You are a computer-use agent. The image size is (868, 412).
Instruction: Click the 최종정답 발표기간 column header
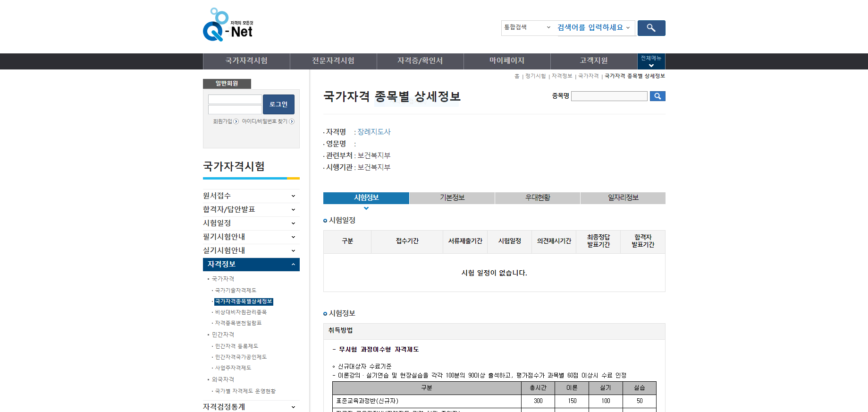point(598,241)
